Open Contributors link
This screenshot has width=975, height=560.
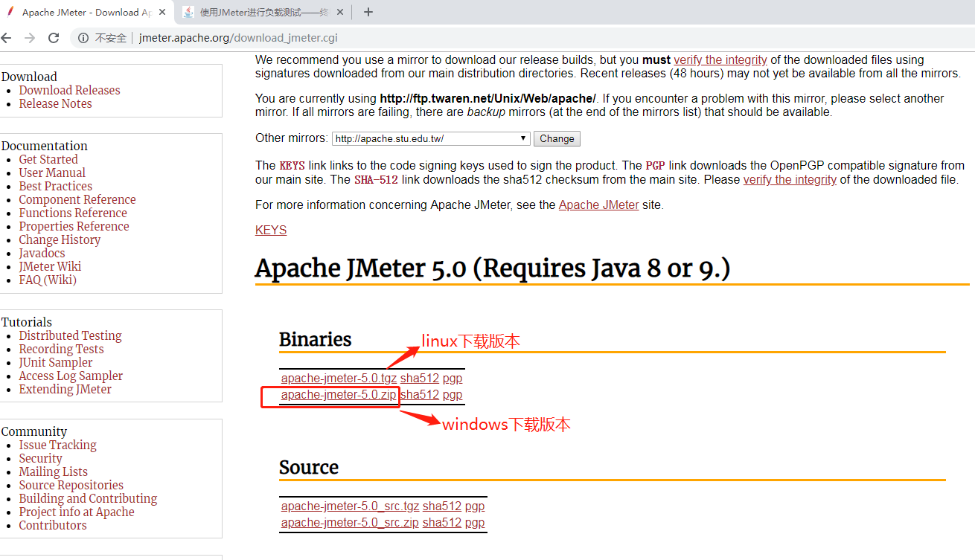tap(53, 525)
